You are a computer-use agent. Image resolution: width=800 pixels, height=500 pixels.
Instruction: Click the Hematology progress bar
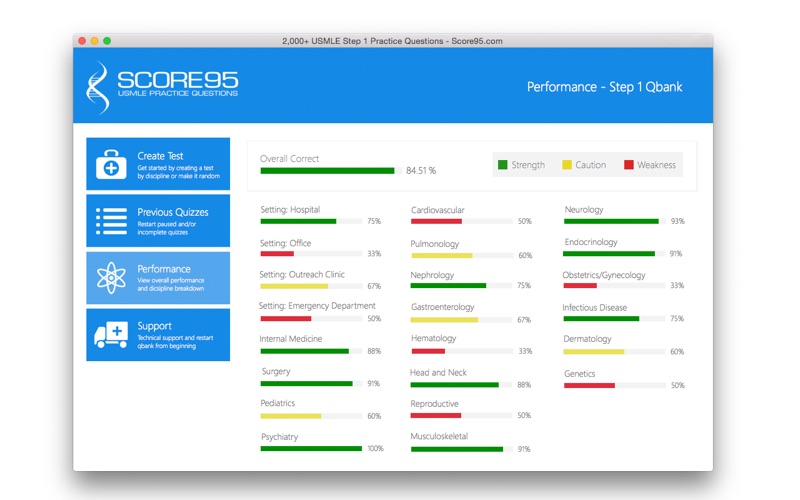[x=462, y=351]
